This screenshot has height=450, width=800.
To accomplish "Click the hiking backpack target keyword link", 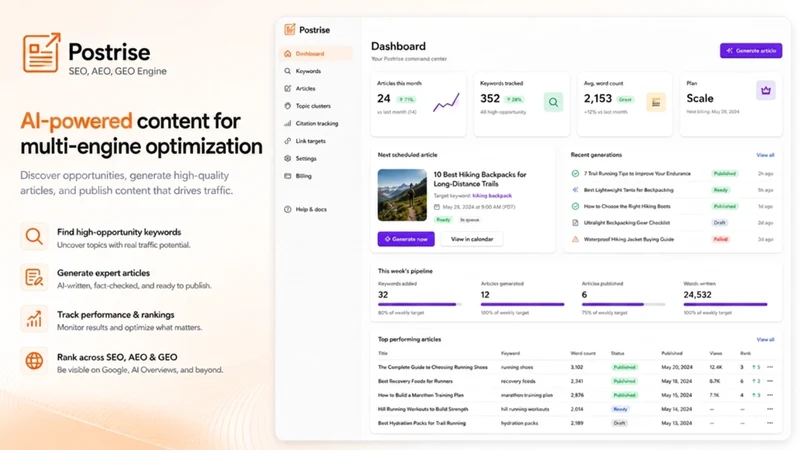I will pyautogui.click(x=492, y=195).
